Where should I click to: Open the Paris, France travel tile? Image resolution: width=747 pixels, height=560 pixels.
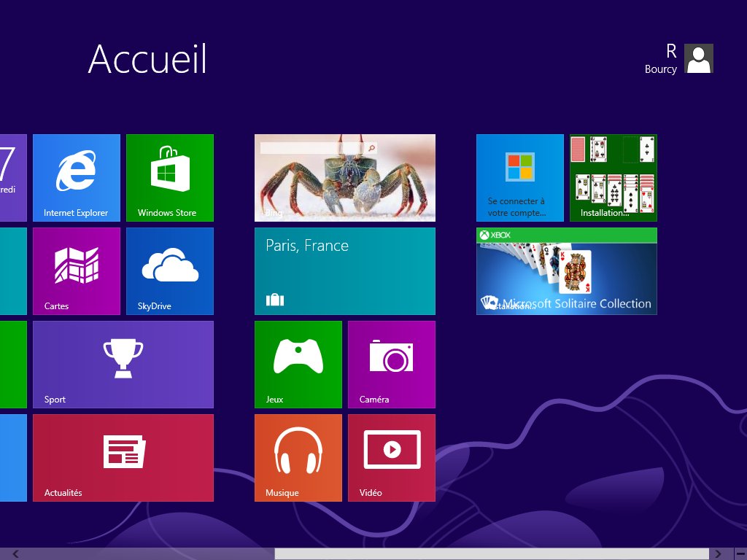(x=345, y=271)
